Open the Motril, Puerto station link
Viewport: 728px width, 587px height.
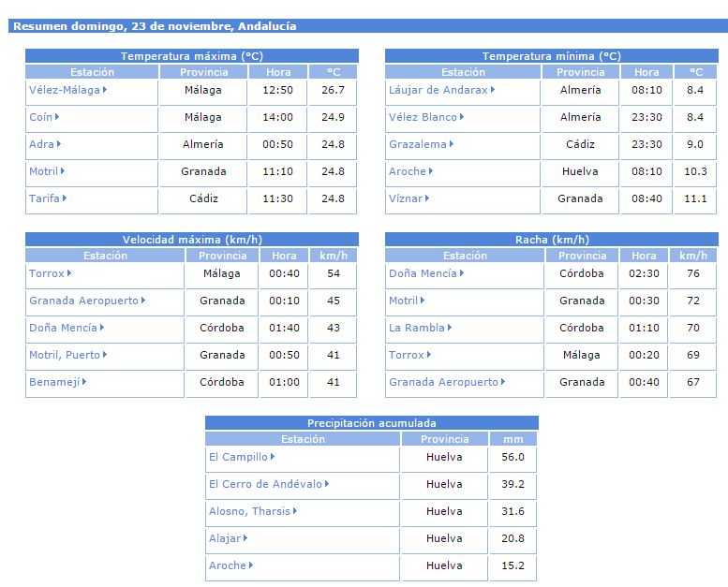point(67,355)
